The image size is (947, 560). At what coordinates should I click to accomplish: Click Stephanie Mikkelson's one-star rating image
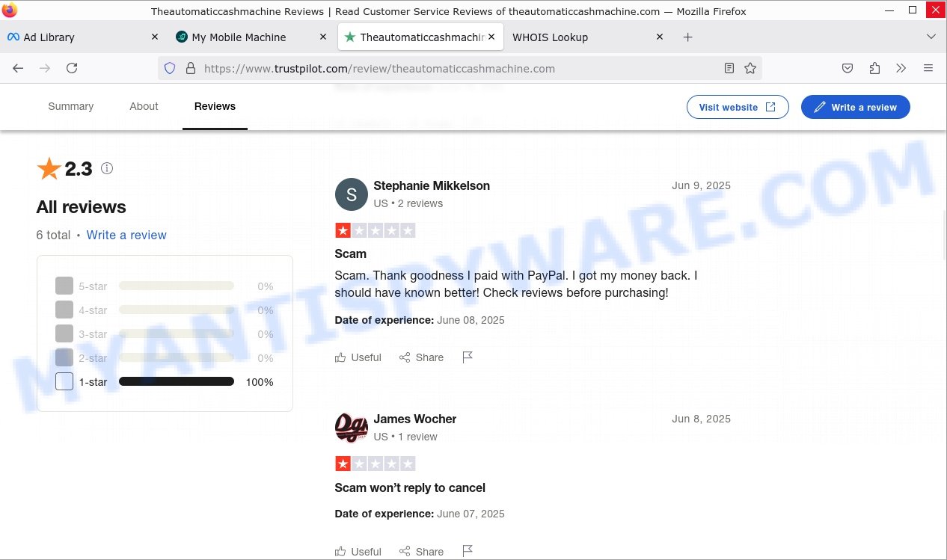pyautogui.click(x=375, y=230)
